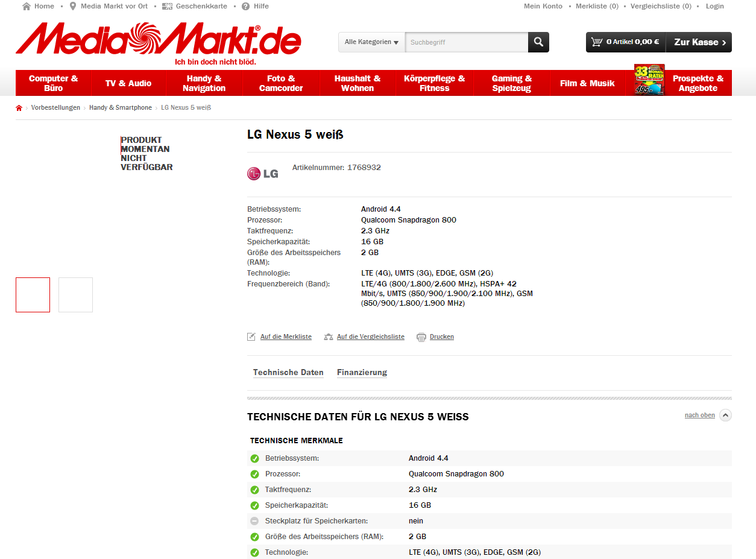Image resolution: width=756 pixels, height=559 pixels.
Task: Click the green check beside table Prozessor
Action: (x=254, y=474)
